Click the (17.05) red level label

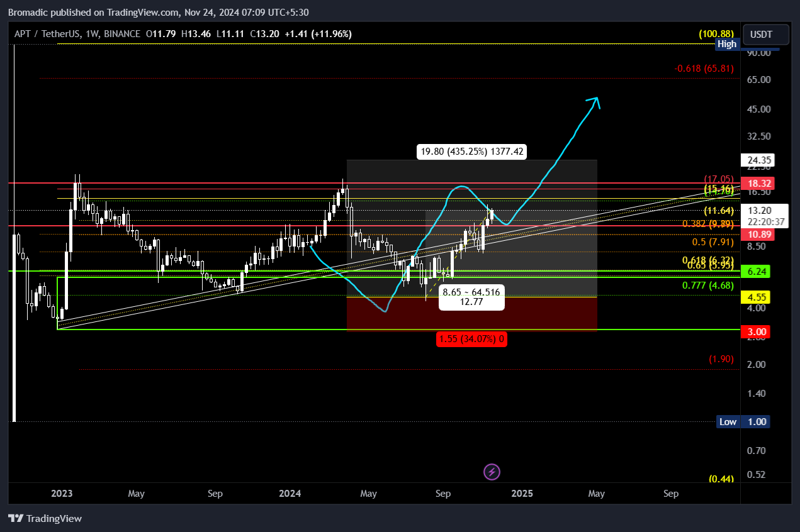(719, 179)
